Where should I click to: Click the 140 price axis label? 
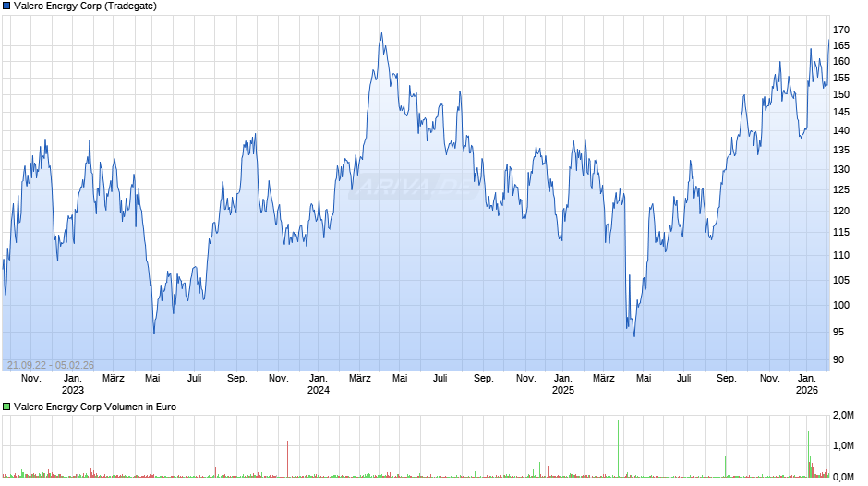841,131
